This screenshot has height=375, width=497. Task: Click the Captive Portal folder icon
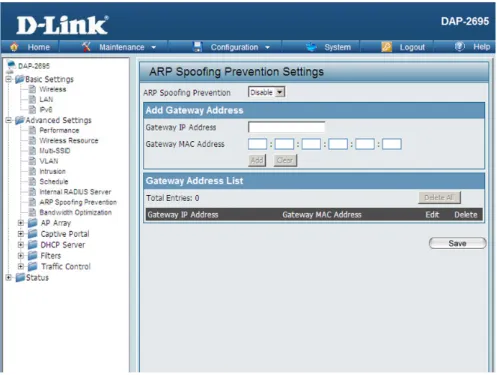[x=33, y=234]
